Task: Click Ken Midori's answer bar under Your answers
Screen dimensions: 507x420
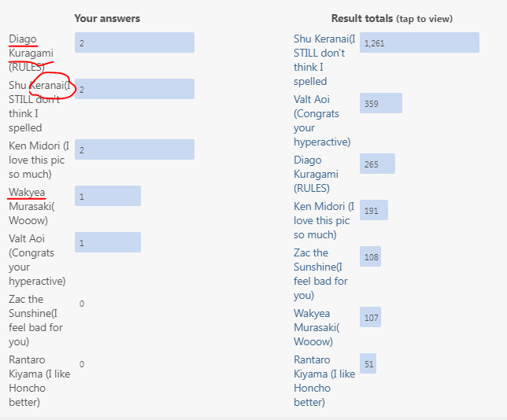Action: tap(135, 149)
